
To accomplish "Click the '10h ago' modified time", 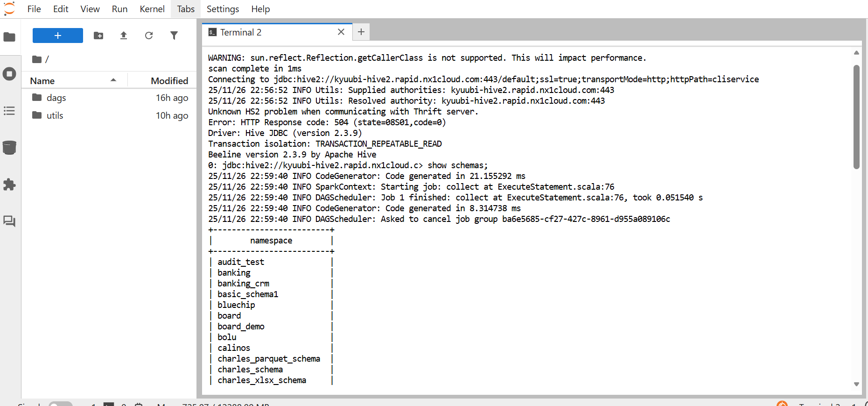I will pos(172,115).
